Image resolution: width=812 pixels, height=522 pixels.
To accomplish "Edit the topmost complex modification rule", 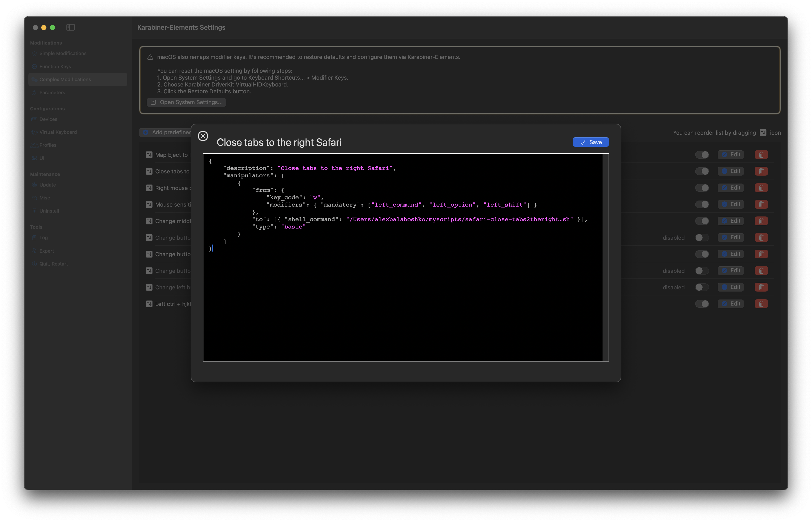I will point(731,154).
